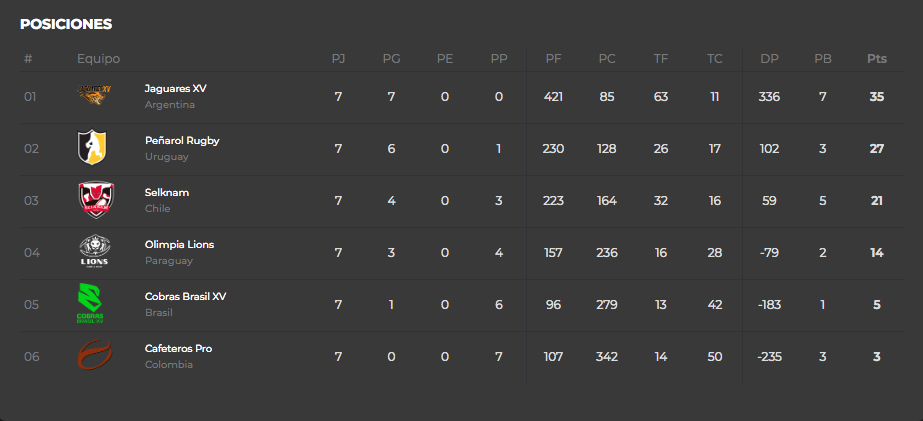Image resolution: width=923 pixels, height=421 pixels.
Task: Click the Olimpia Lions logo
Action: click(x=94, y=251)
